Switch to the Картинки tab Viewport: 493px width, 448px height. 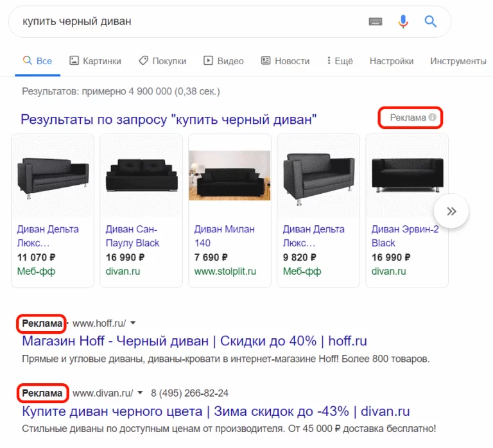pos(95,61)
